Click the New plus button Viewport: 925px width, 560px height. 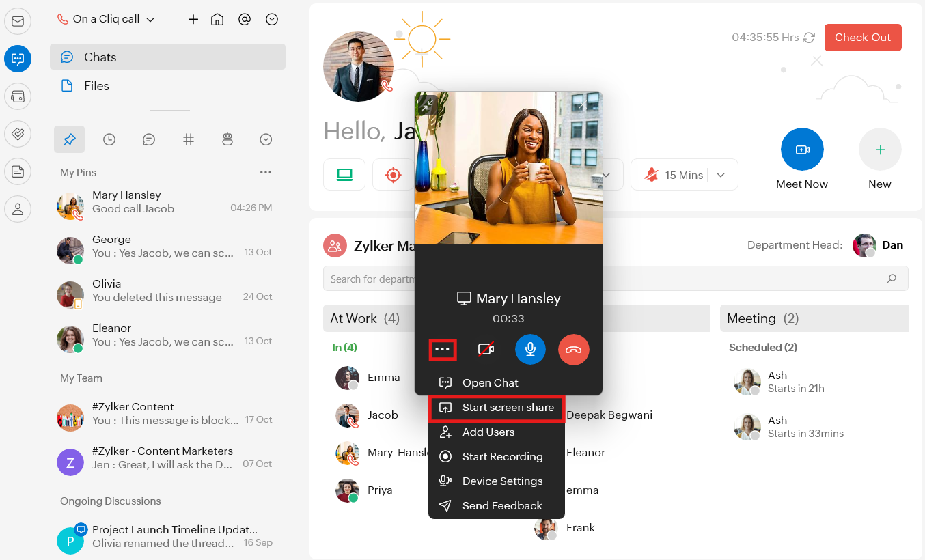(880, 149)
